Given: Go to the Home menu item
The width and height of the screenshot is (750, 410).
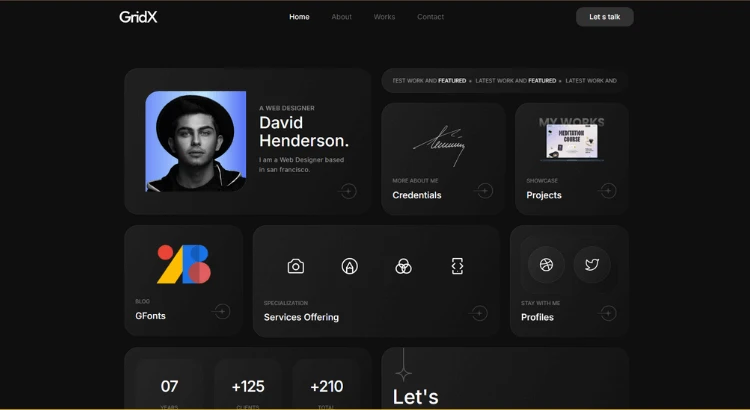Looking at the screenshot, I should click(x=299, y=17).
